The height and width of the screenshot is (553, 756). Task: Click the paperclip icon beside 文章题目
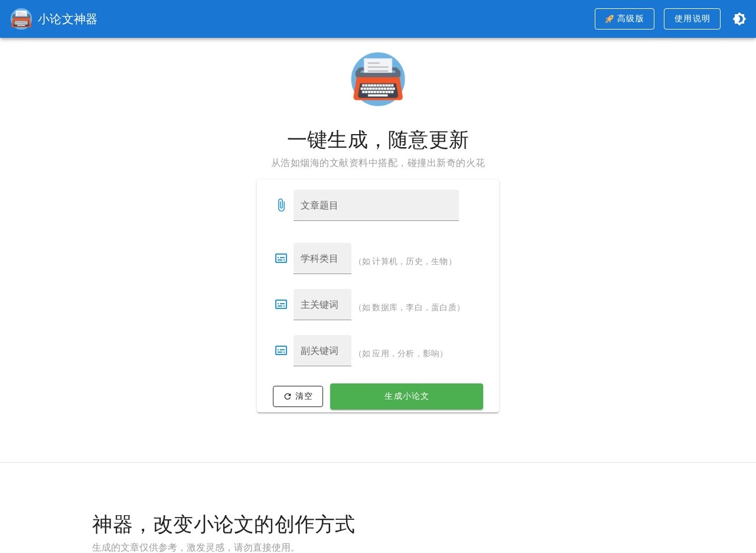tap(281, 205)
